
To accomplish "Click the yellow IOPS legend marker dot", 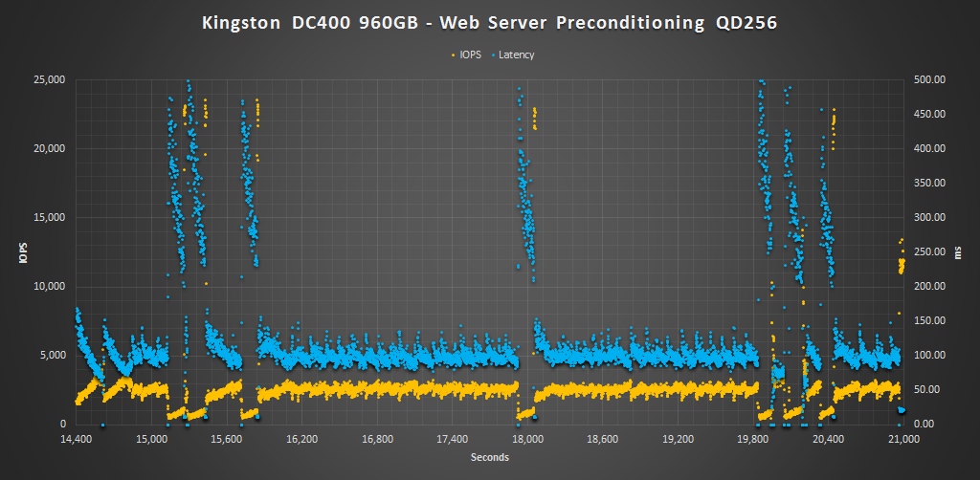I will coord(454,55).
